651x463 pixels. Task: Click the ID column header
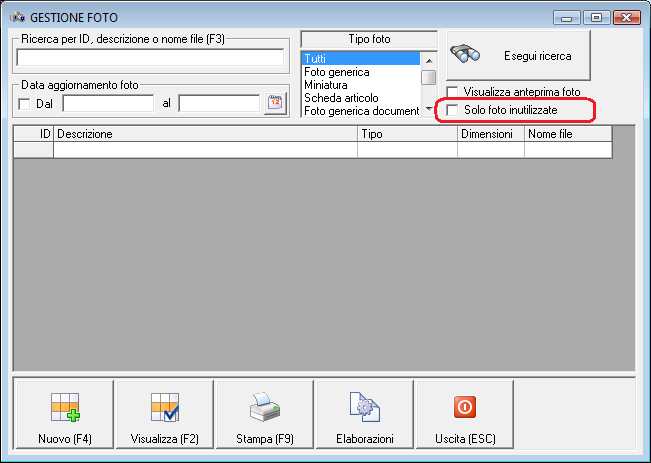coord(34,134)
